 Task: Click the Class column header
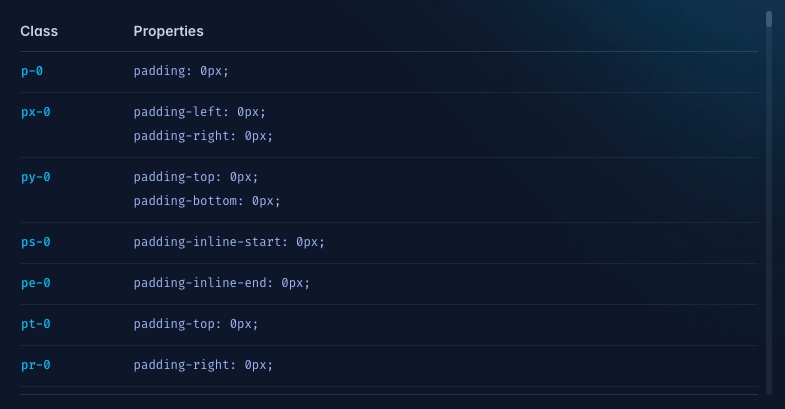pos(39,31)
